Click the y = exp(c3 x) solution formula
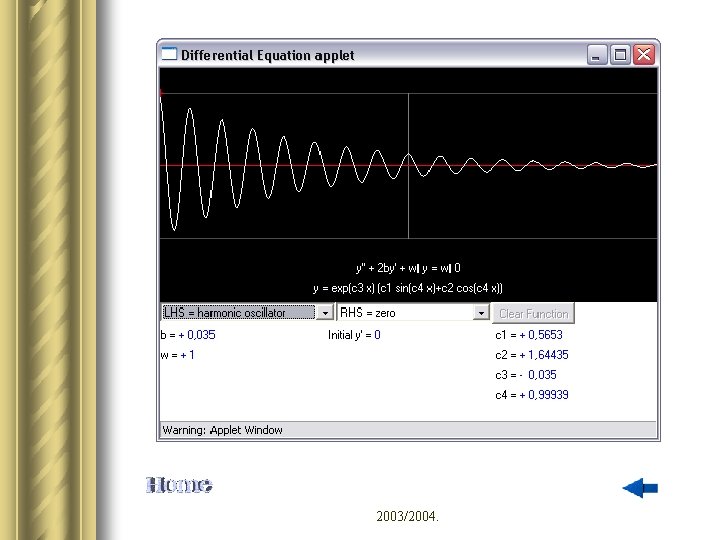This screenshot has width=720, height=540. point(408,288)
